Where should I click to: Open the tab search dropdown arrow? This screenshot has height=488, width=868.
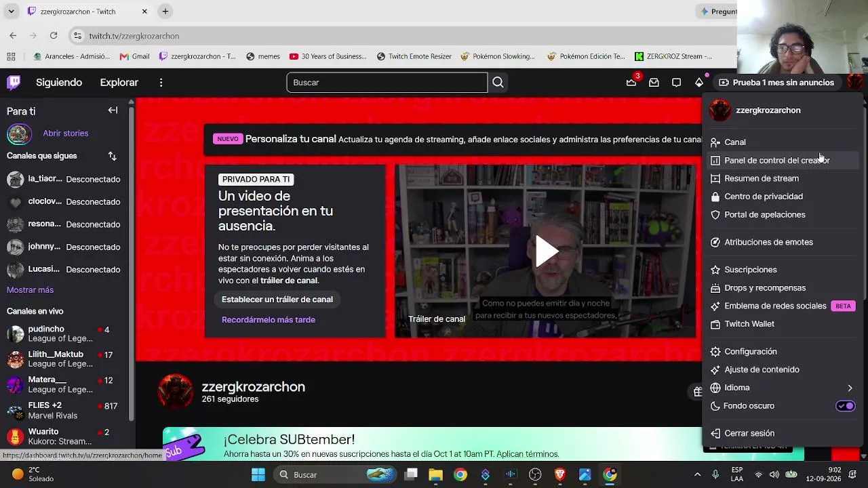pyautogui.click(x=11, y=12)
